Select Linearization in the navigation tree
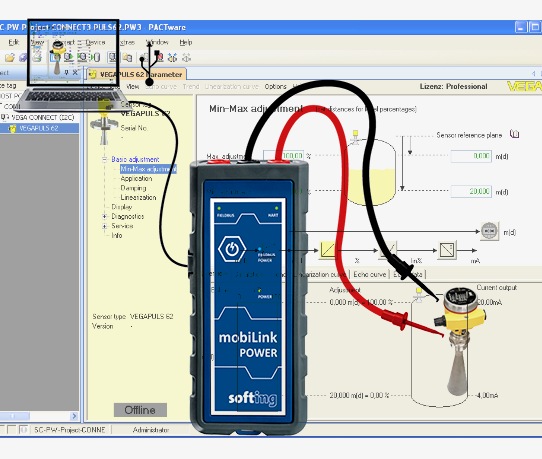This screenshot has width=542, height=459. 138,197
